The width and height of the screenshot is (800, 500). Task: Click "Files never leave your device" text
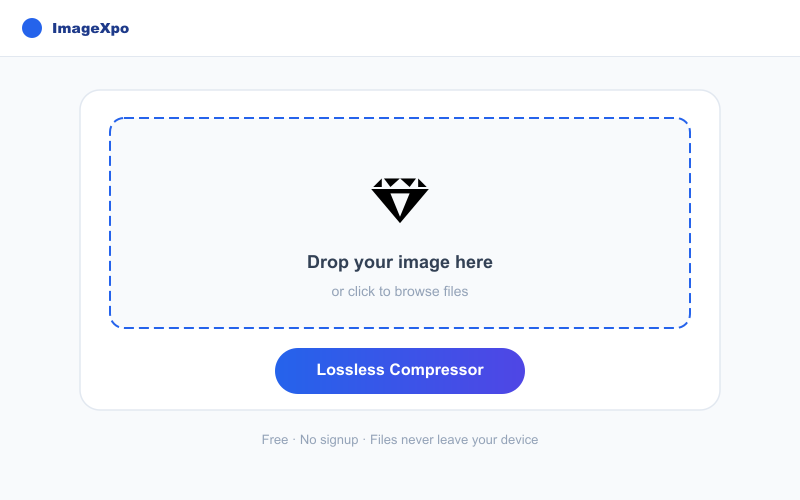click(x=454, y=440)
